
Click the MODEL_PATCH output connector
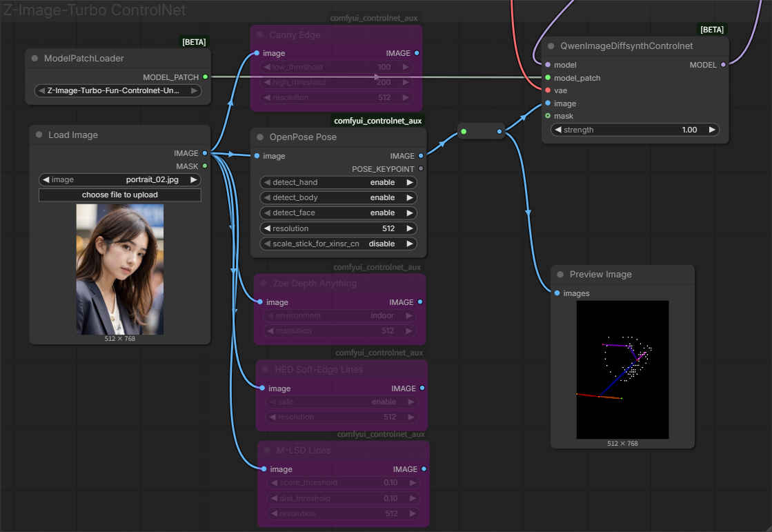tap(205, 77)
